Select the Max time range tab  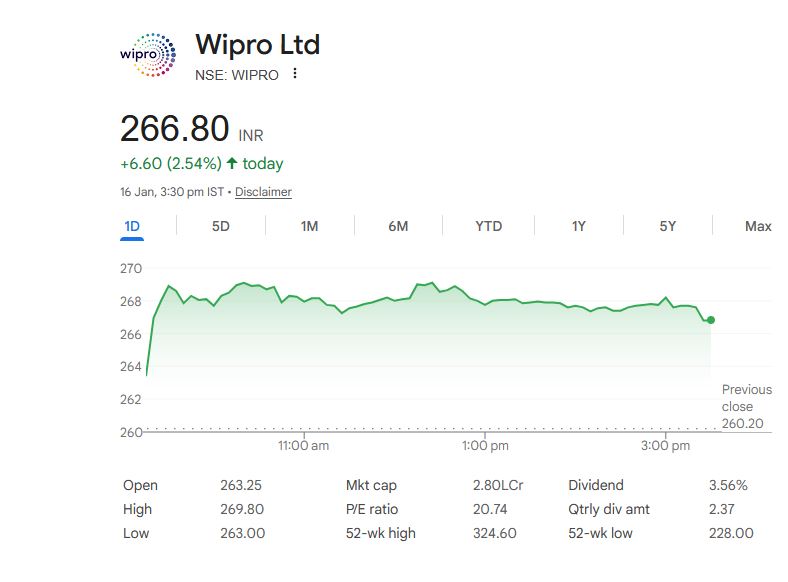[758, 226]
